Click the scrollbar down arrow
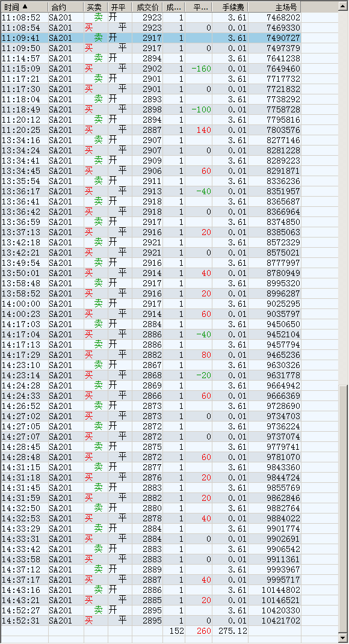Viewport: 349px width, 644px height. click(343, 638)
